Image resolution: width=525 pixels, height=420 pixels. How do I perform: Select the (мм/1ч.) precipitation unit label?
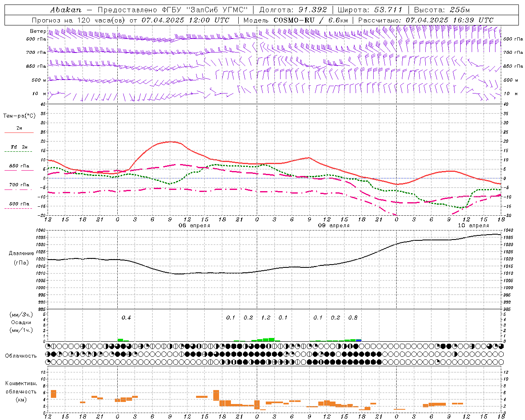point(21,330)
